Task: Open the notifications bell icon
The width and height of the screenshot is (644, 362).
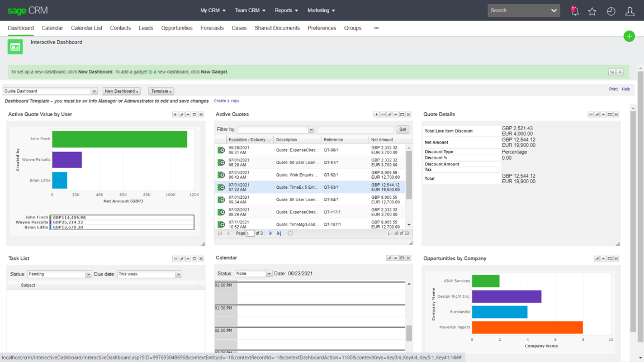Action: click(574, 11)
